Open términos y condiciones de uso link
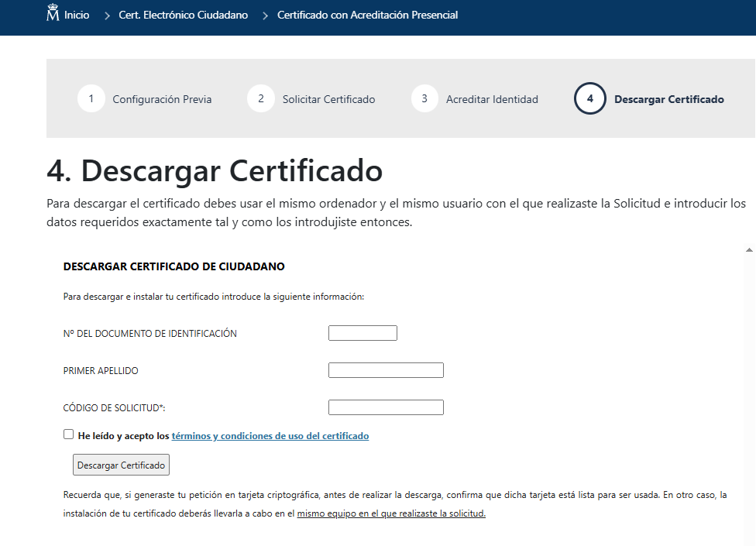756x546 pixels. [x=270, y=436]
